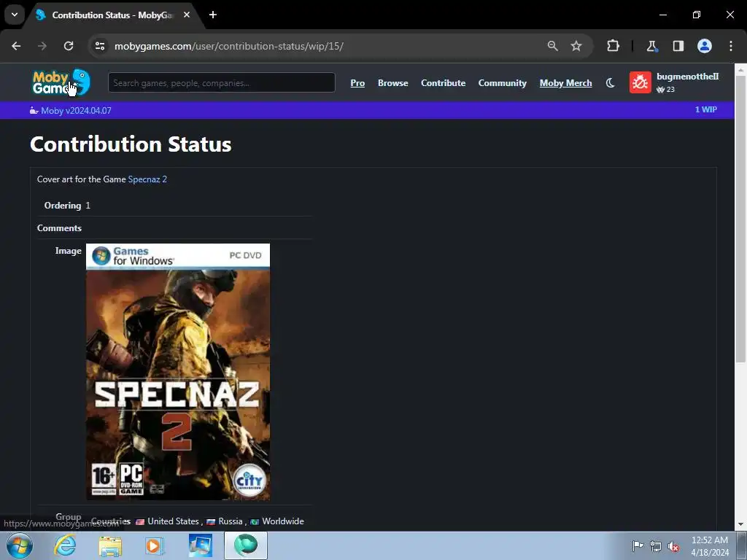The height and width of the screenshot is (560, 747).
Task: Open Windows Media Player in taskbar
Action: point(155,545)
